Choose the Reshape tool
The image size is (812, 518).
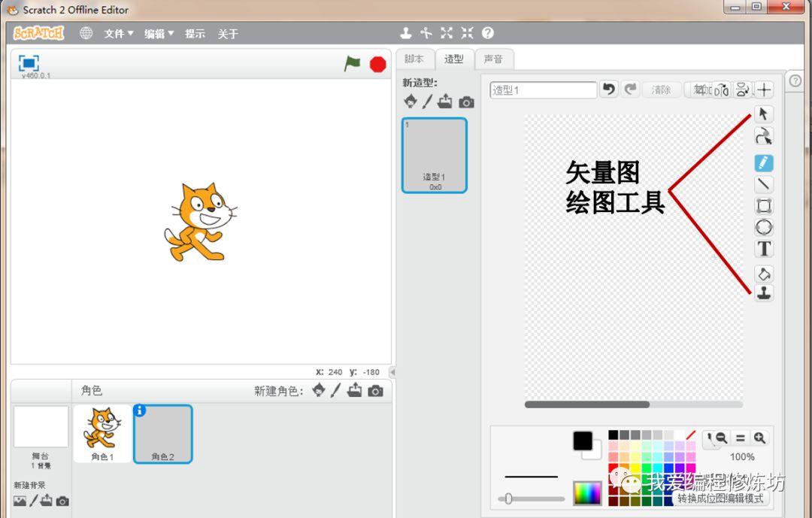763,136
